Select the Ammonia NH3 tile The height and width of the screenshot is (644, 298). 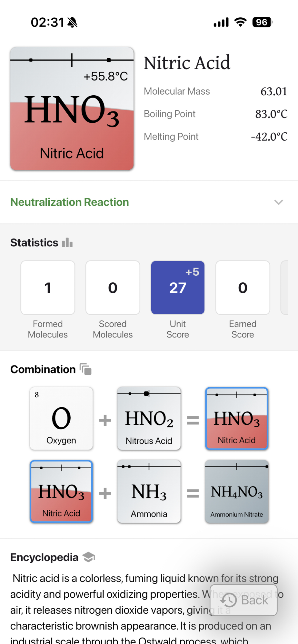149,491
